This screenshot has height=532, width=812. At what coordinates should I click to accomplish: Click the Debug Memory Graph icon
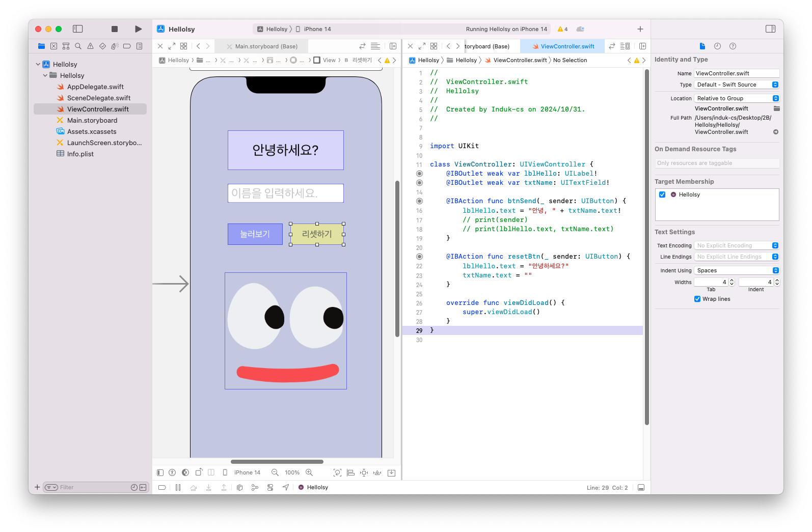(x=255, y=487)
